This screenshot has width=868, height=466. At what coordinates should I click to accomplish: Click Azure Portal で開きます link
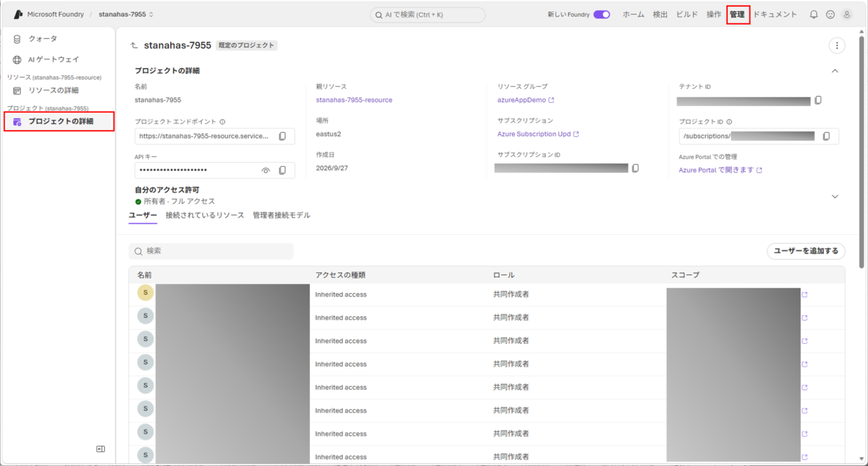tap(720, 170)
